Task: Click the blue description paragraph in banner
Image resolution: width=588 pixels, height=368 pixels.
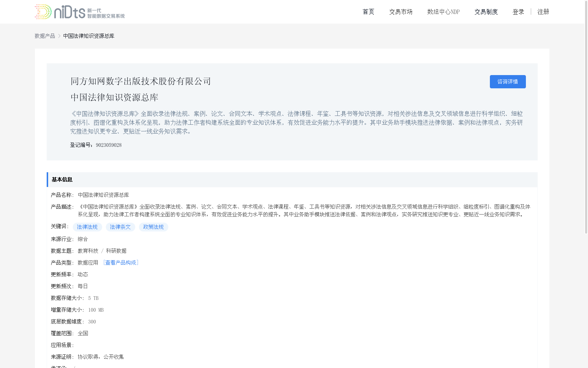Action: 297,123
